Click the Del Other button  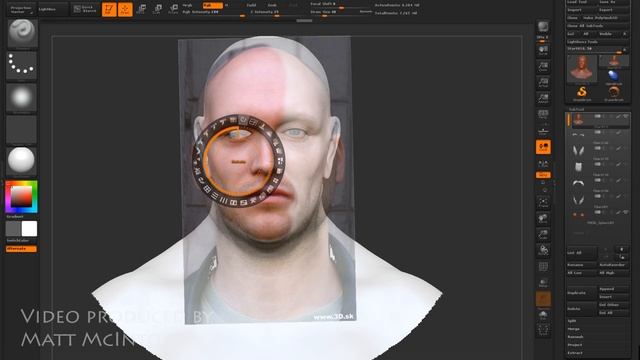coord(613,305)
